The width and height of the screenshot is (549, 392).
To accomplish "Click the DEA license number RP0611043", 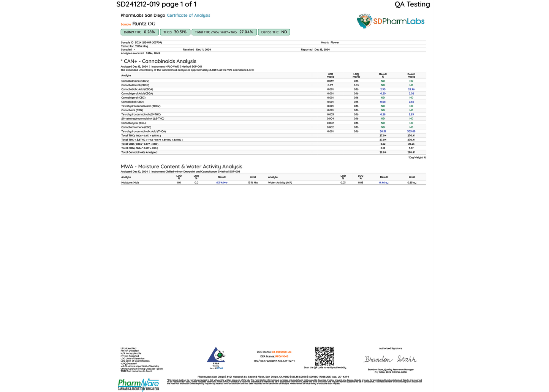I will tap(282, 357).
